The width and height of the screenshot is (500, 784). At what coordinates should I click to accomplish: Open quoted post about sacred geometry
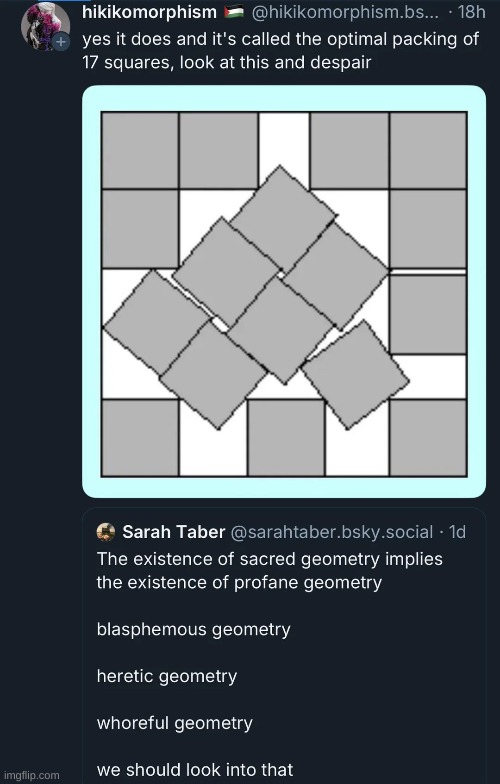(x=284, y=646)
